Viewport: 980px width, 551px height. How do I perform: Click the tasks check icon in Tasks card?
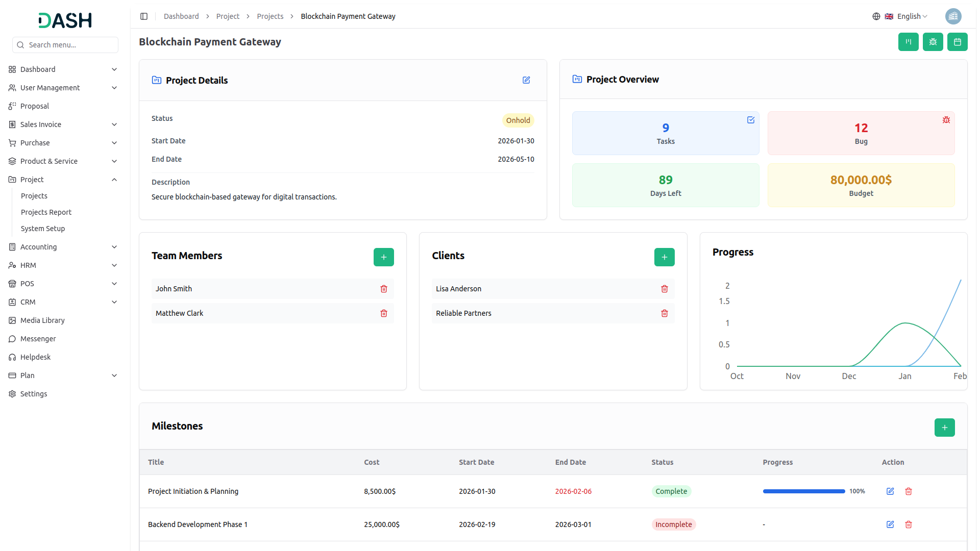(750, 120)
